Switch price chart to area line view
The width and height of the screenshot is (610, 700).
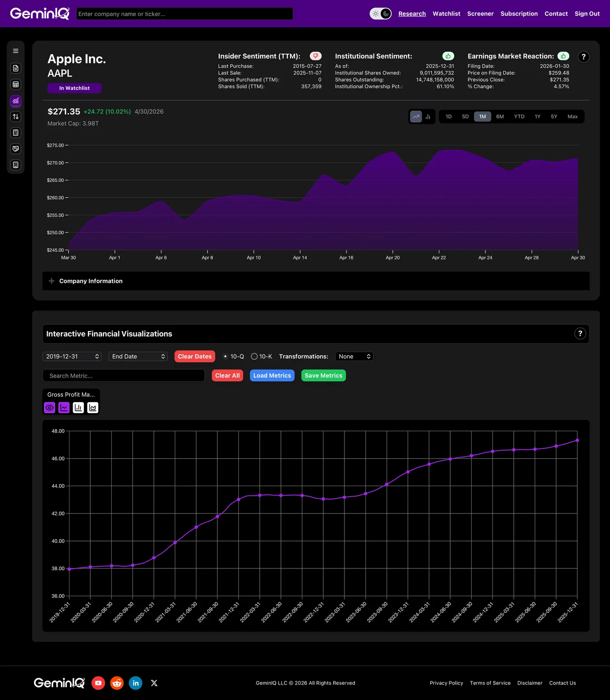[x=416, y=117]
